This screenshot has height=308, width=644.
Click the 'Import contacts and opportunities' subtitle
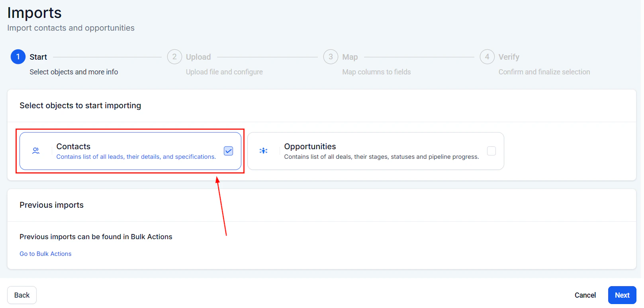71,28
